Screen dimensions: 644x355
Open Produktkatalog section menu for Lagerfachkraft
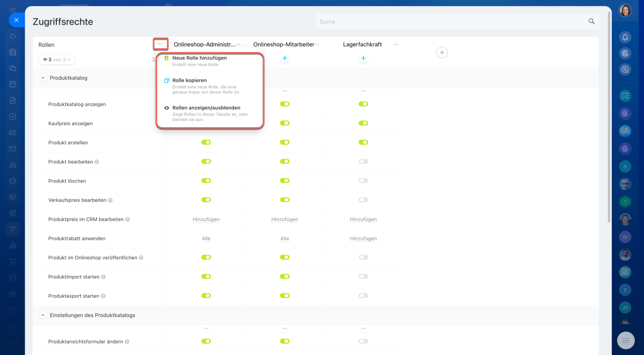click(363, 91)
